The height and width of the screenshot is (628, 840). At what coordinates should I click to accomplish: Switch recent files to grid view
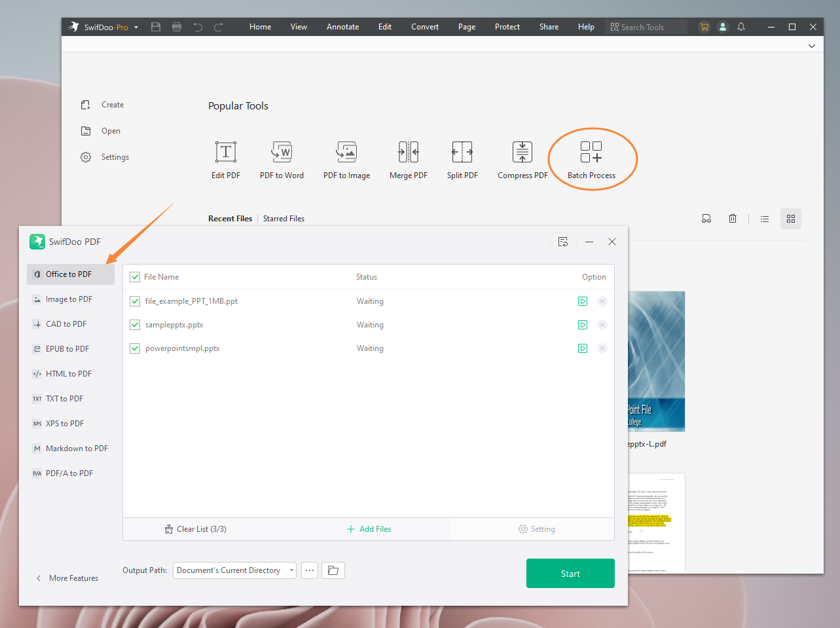pyautogui.click(x=791, y=219)
